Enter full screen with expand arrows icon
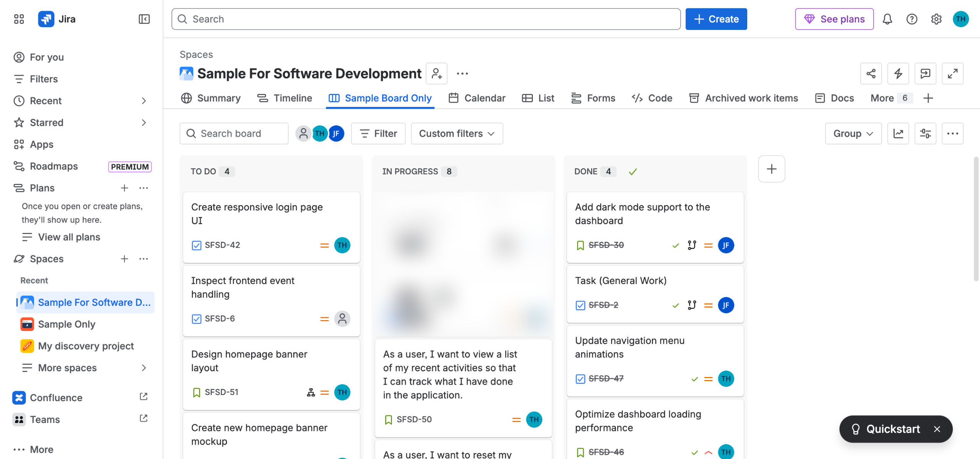980x459 pixels. click(952, 74)
